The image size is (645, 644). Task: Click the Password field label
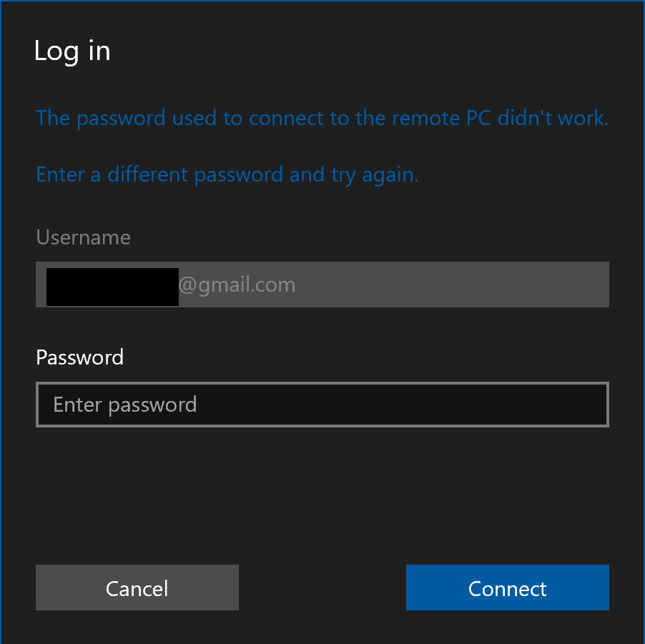point(79,357)
